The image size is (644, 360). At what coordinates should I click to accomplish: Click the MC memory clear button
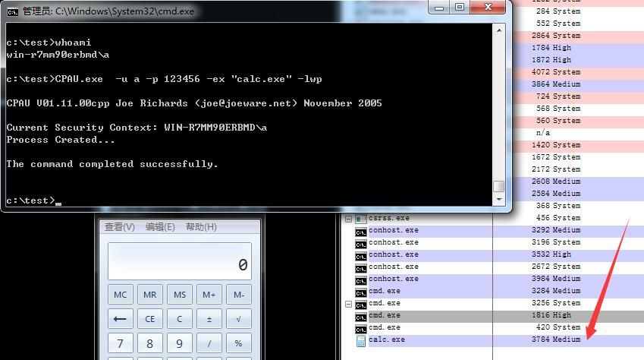click(121, 295)
